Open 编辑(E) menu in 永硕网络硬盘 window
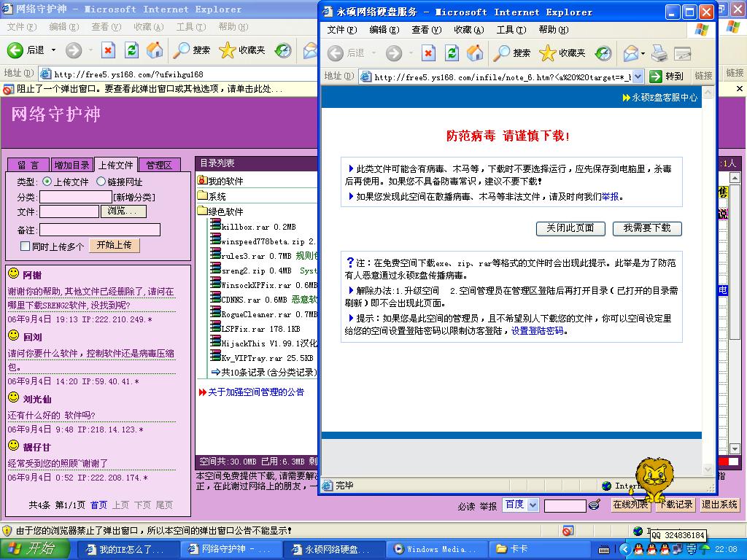This screenshot has width=747, height=560. click(384, 29)
